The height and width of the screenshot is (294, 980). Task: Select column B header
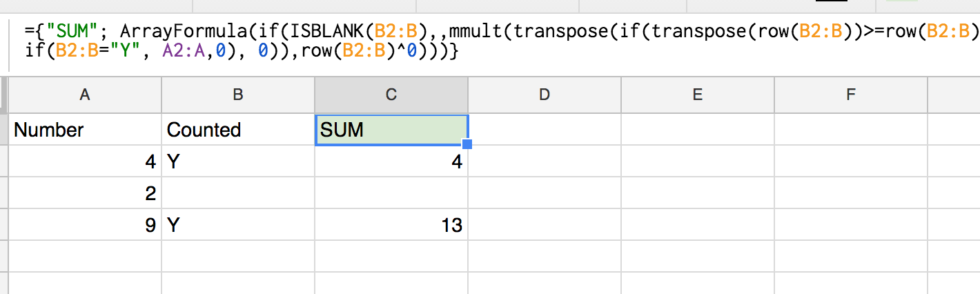238,95
